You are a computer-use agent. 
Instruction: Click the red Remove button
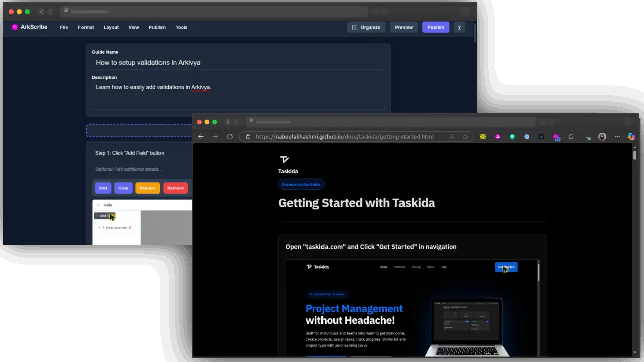176,188
